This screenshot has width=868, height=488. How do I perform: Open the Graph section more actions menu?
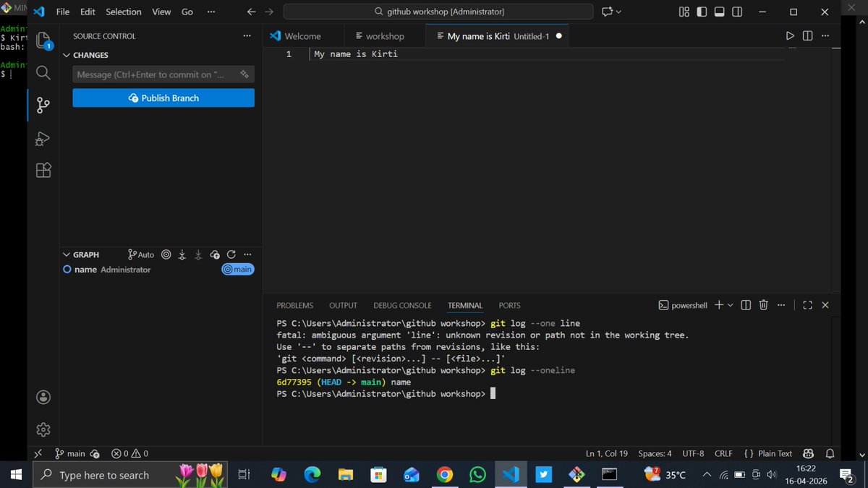tap(247, 254)
